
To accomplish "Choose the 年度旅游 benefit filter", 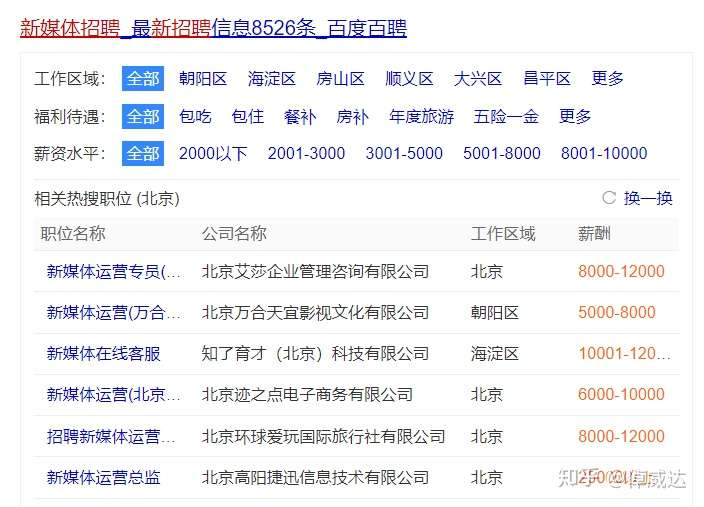I will click(x=422, y=117).
